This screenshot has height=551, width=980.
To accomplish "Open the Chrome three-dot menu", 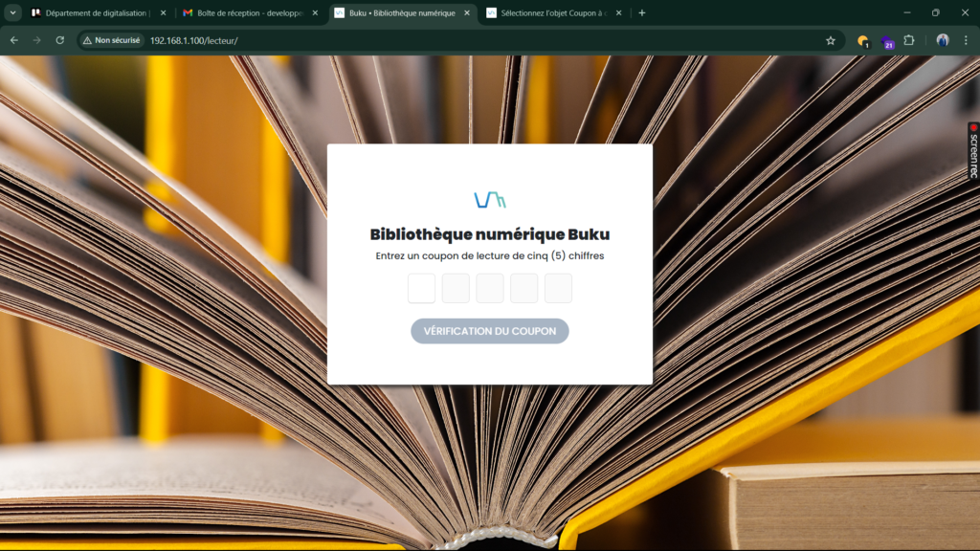I will point(966,40).
